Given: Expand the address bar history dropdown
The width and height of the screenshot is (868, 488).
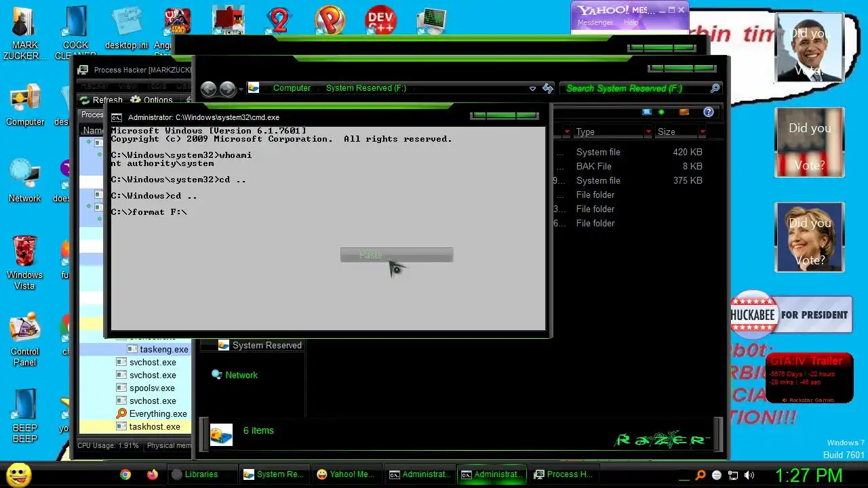Looking at the screenshot, I should pyautogui.click(x=532, y=89).
